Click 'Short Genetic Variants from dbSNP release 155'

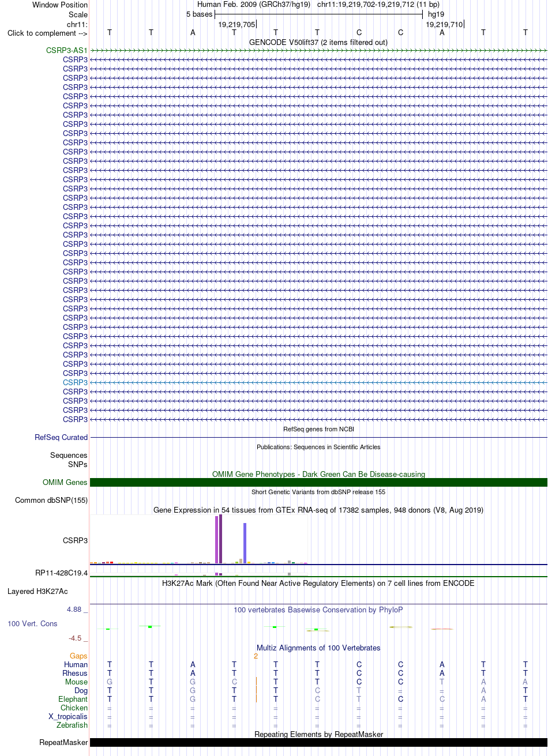coord(318,492)
